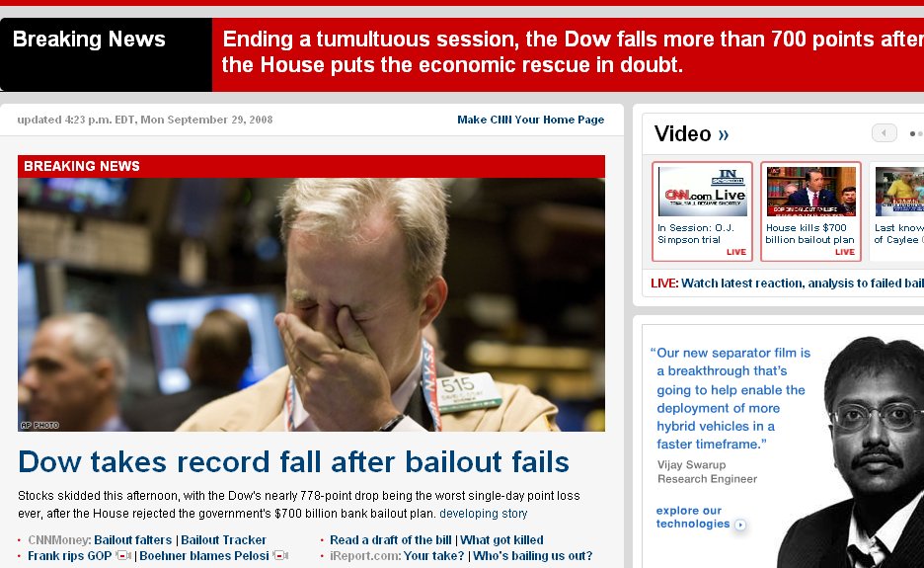Image resolution: width=924 pixels, height=568 pixels.
Task: Click the explore our technologies arrow icon
Action: [740, 525]
